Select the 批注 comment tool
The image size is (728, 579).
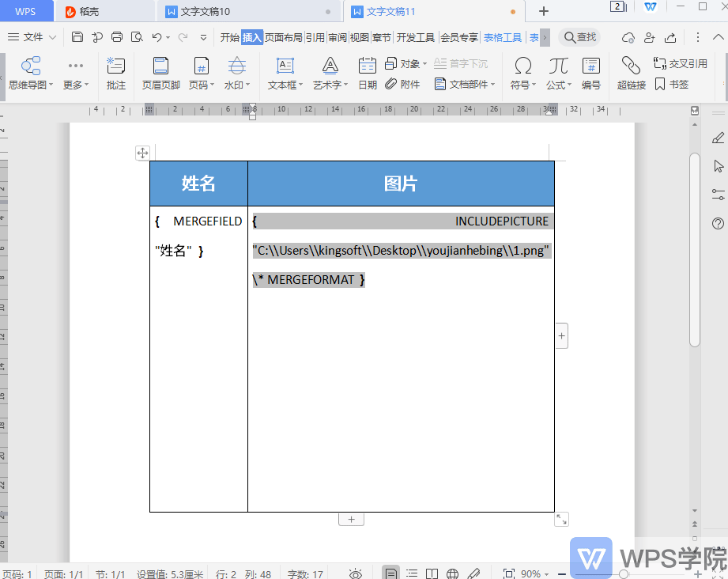115,74
